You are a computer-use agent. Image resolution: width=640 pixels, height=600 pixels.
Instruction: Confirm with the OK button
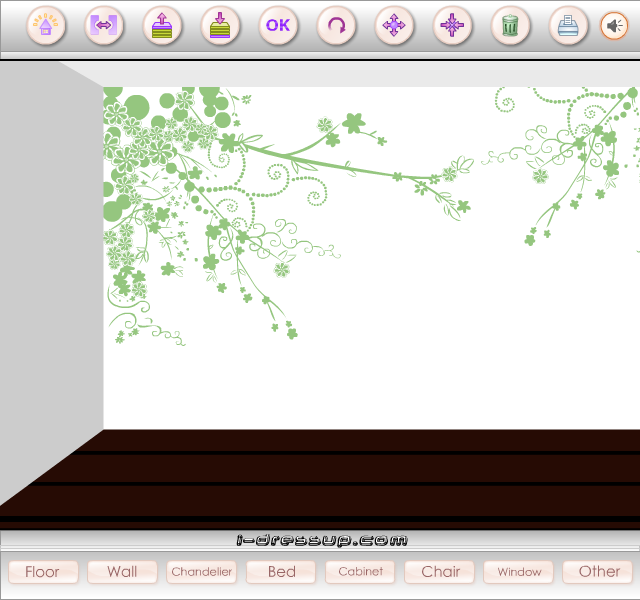pos(278,25)
